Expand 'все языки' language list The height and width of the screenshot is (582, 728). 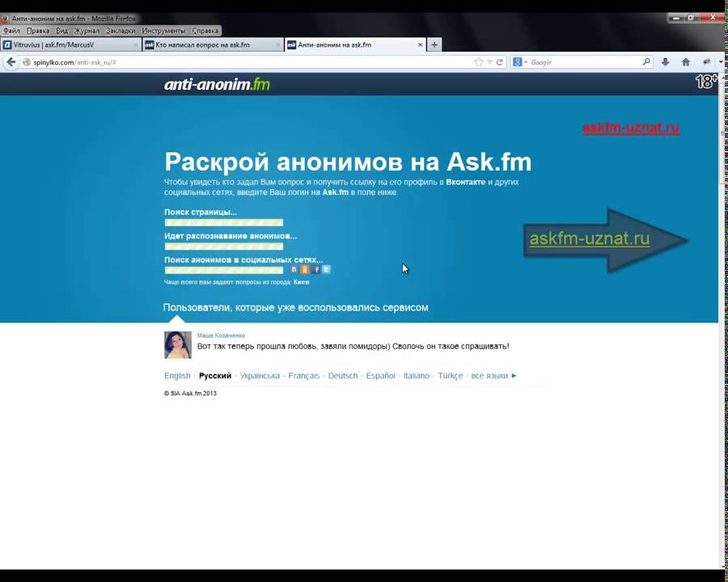click(493, 376)
